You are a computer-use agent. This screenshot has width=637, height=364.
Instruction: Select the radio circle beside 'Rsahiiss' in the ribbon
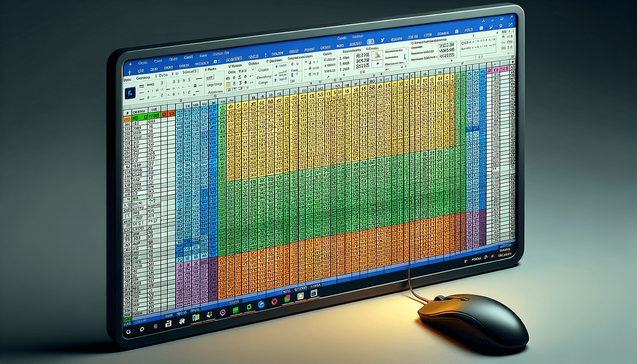tap(268, 62)
